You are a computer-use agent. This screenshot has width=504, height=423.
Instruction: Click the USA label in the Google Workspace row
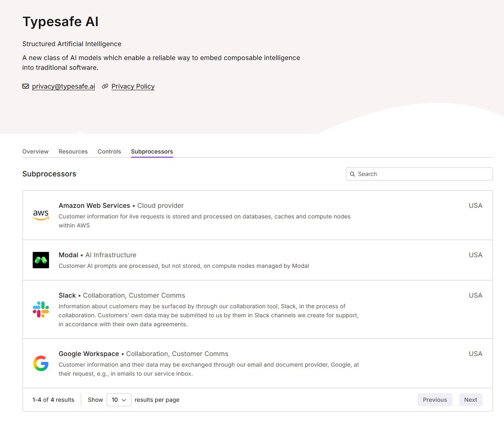click(x=476, y=354)
